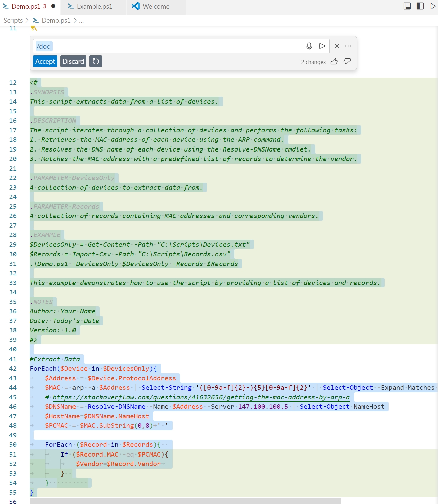The image size is (438, 504).
Task: Click the /doc chat input field
Action: coord(134,46)
